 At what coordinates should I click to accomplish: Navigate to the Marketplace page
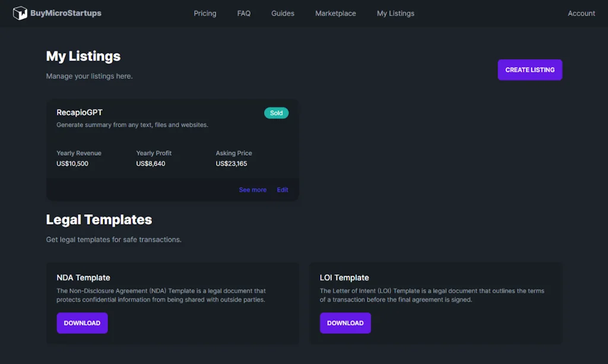pyautogui.click(x=335, y=13)
